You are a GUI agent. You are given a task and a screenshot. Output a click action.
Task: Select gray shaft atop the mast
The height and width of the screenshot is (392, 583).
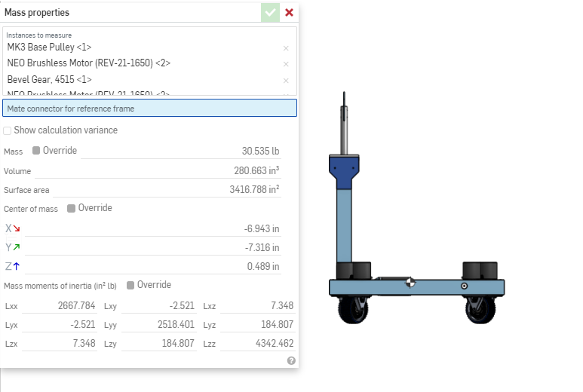coord(345,130)
